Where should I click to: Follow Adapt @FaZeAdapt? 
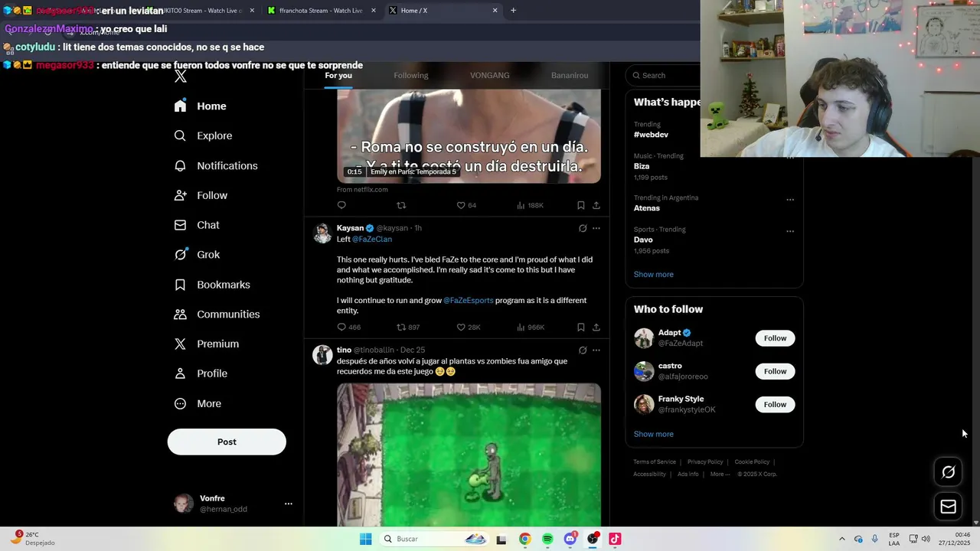(x=775, y=338)
